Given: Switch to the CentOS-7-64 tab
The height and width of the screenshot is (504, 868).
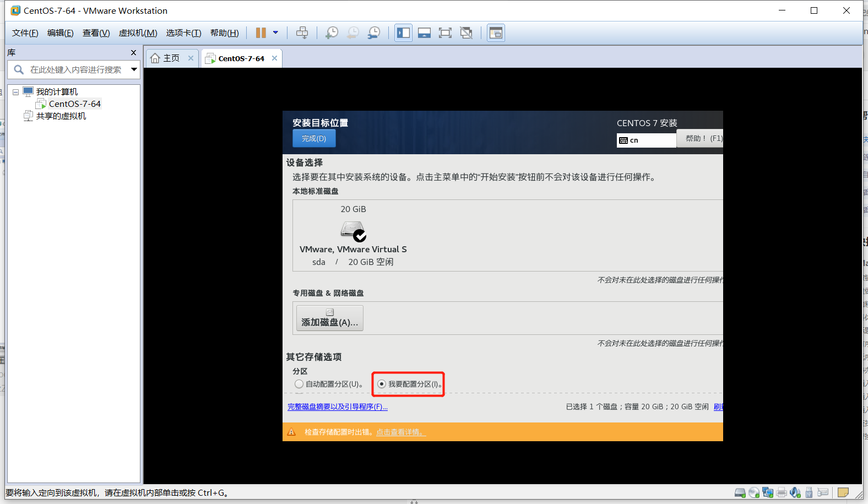Looking at the screenshot, I should [x=241, y=58].
